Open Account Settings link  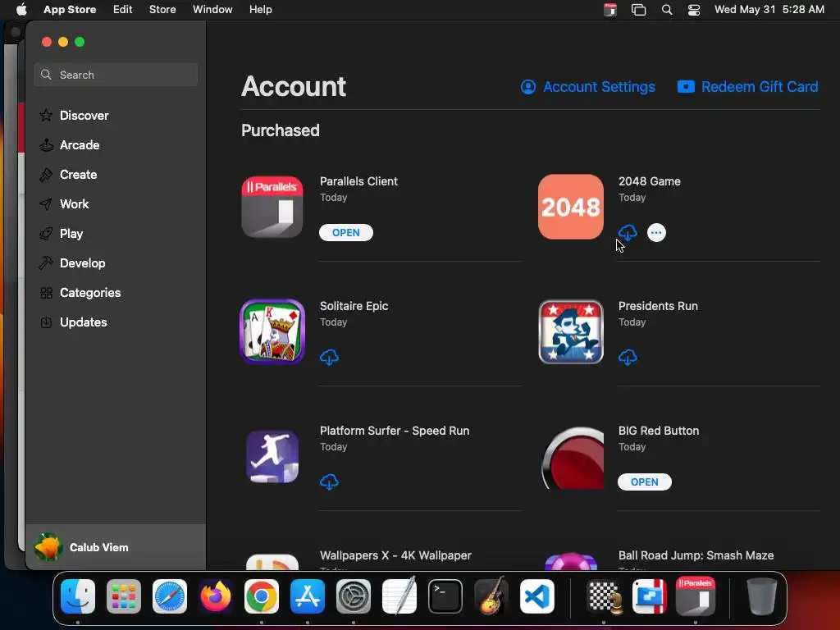point(587,87)
